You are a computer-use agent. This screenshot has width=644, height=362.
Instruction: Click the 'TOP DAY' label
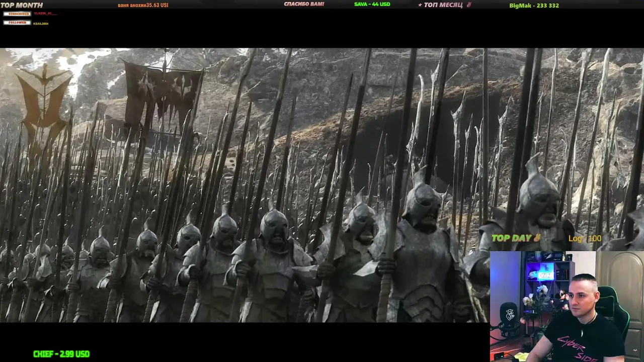512,238
